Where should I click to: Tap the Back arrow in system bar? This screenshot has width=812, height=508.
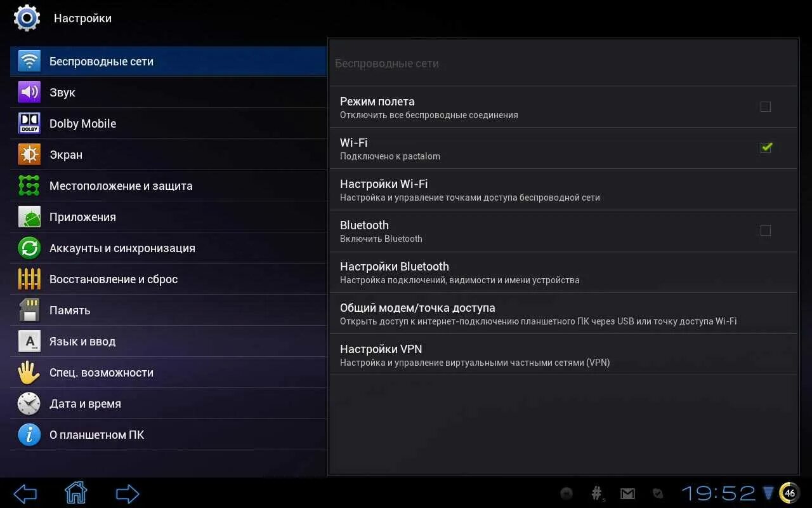click(x=25, y=493)
